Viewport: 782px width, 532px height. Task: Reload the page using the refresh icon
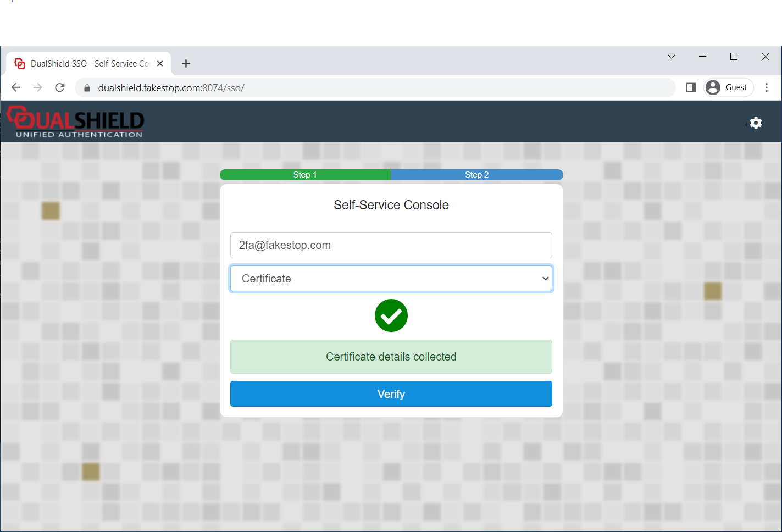pyautogui.click(x=60, y=87)
